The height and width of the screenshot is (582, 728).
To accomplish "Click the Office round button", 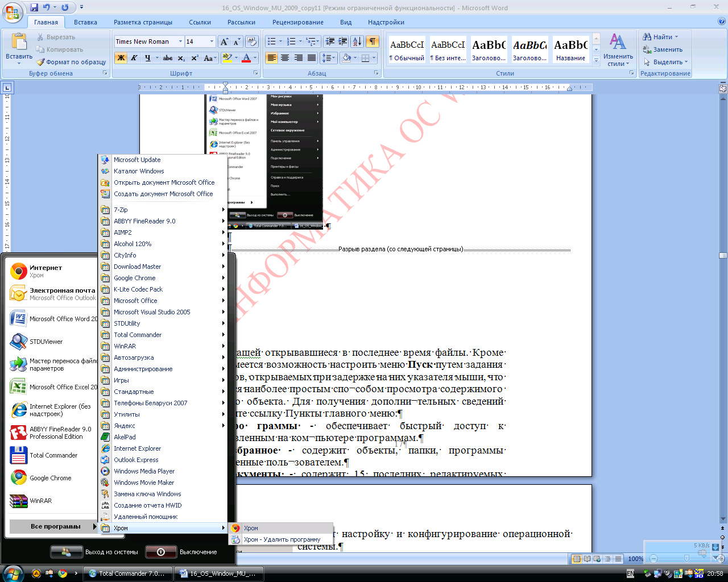I will (13, 11).
